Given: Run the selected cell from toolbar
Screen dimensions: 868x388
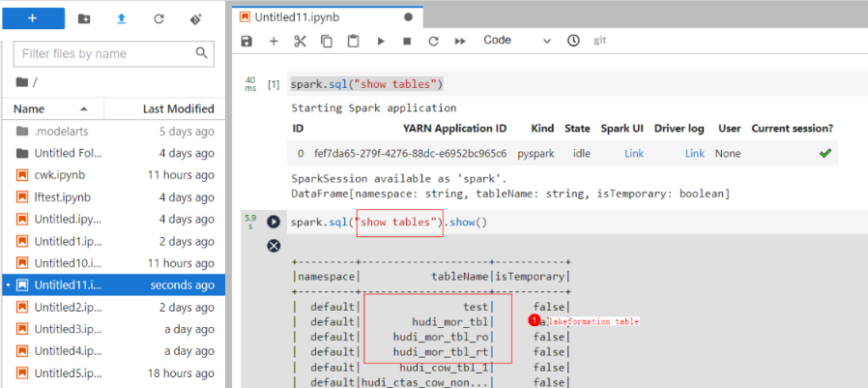Looking at the screenshot, I should coord(380,41).
